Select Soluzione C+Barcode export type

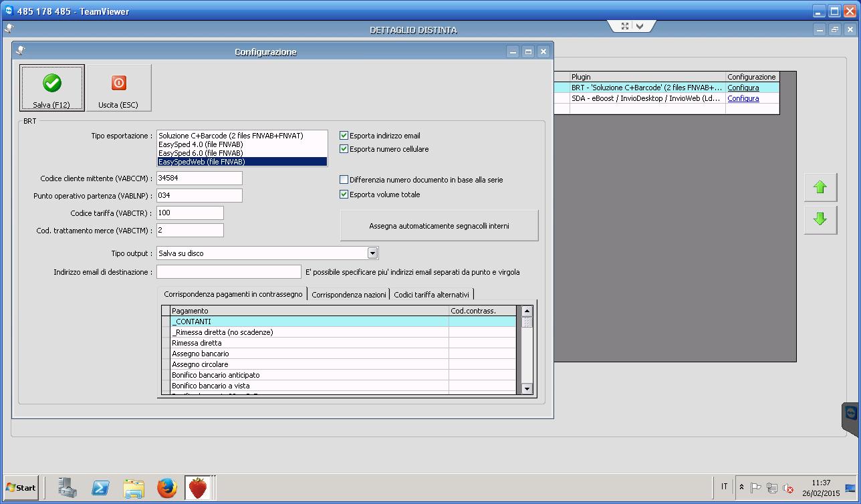pos(242,136)
